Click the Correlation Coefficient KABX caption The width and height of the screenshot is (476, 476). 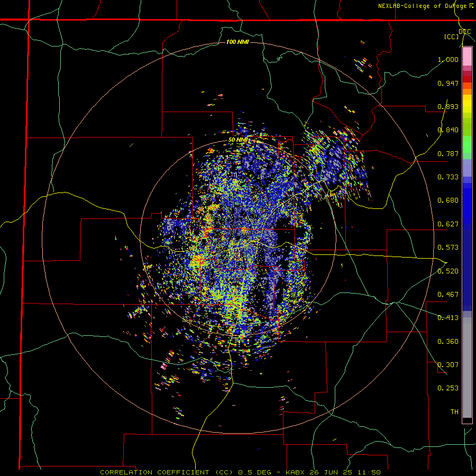[240, 472]
